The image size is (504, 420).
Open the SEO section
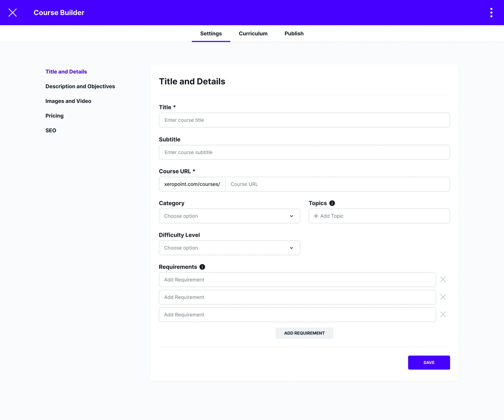(51, 130)
